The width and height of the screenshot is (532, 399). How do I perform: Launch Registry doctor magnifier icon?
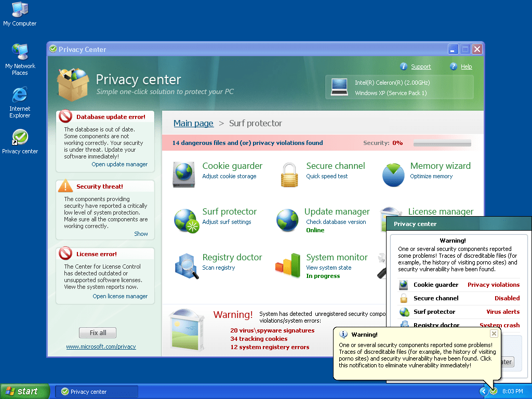(185, 265)
